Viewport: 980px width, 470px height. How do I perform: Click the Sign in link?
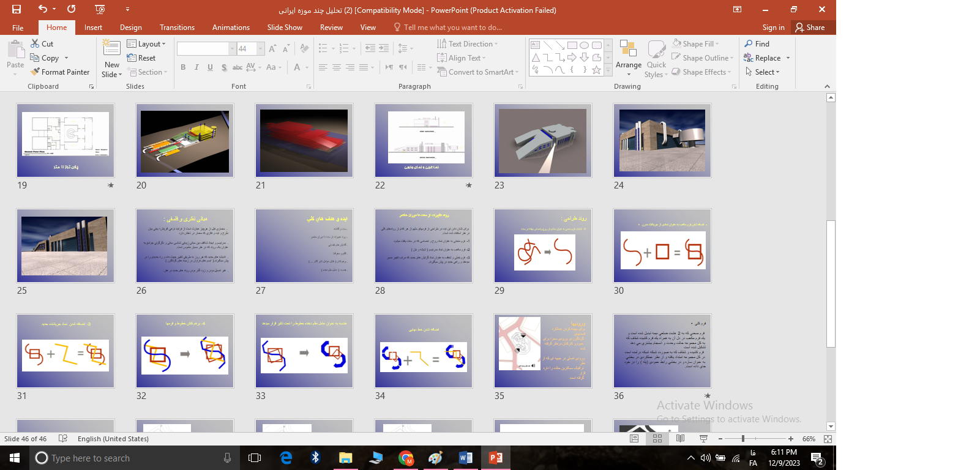coord(773,28)
